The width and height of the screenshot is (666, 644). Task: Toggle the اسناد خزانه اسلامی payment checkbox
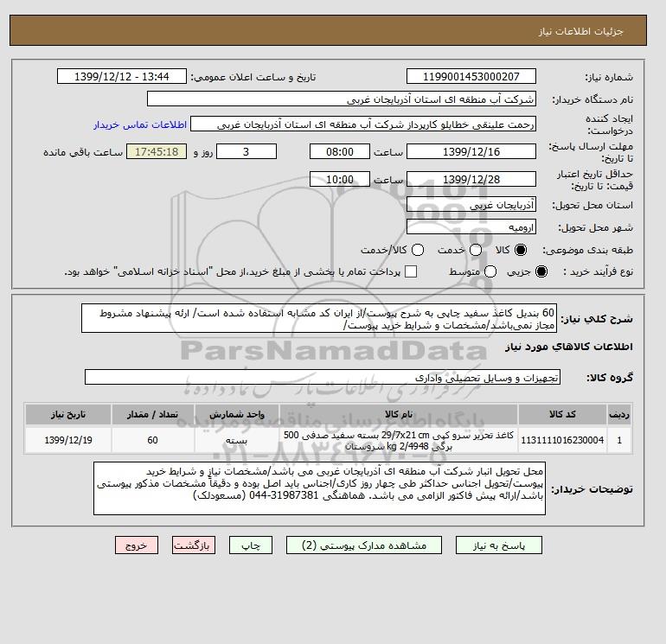[411, 271]
